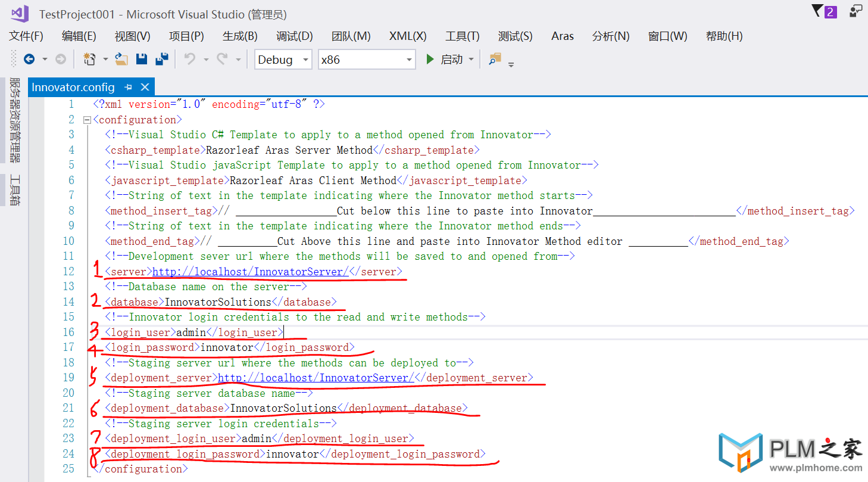Click the xml version declaration on line 1
This screenshot has width=868, height=482.
pos(209,104)
